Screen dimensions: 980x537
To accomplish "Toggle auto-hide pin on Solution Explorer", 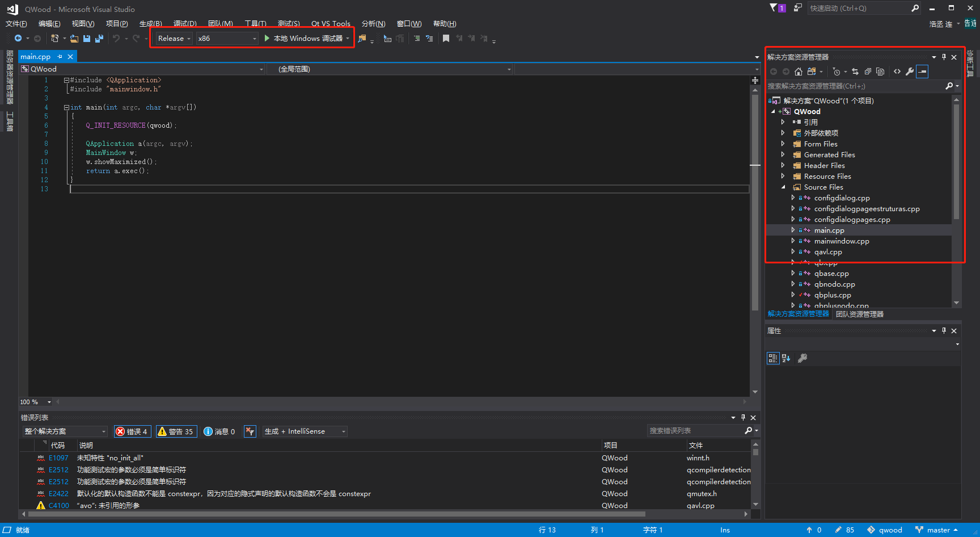I will coord(944,57).
